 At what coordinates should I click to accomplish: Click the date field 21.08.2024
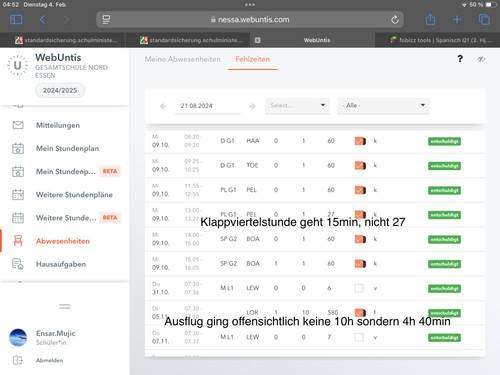(207, 106)
